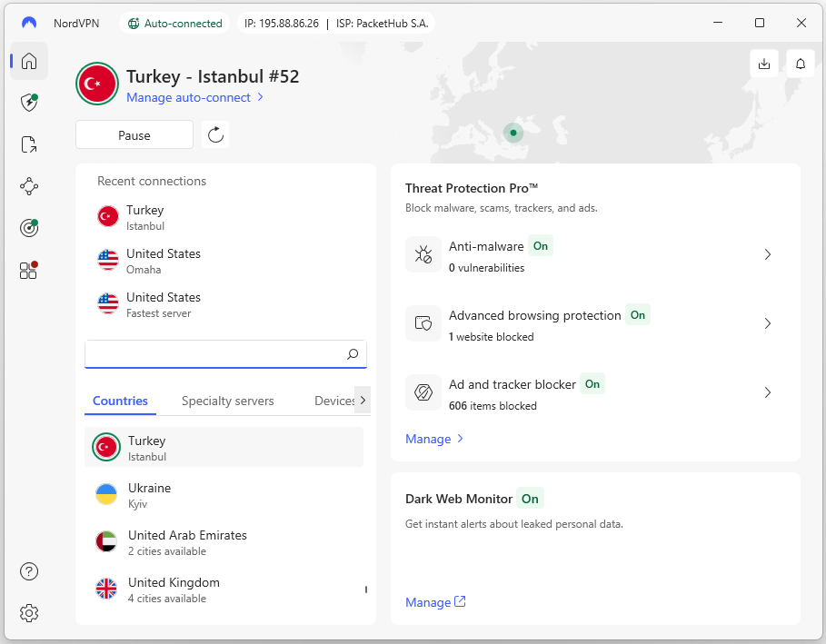
Task: Switch to the Countries tab
Action: (x=120, y=401)
